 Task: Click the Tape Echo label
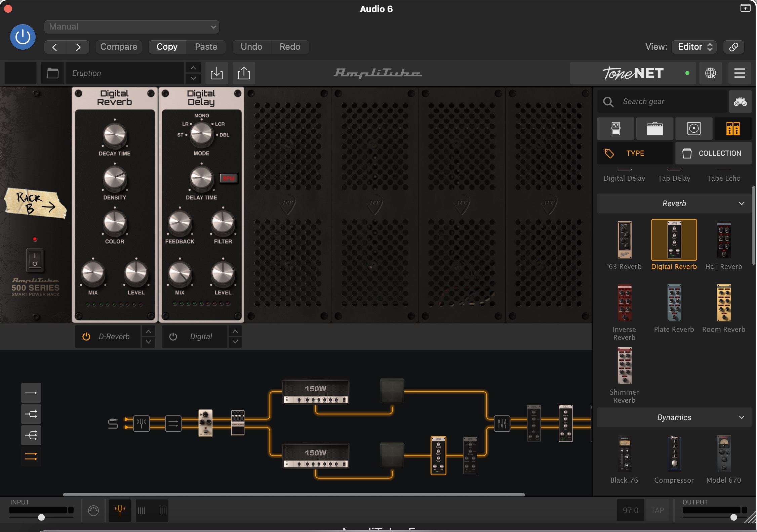click(x=724, y=178)
